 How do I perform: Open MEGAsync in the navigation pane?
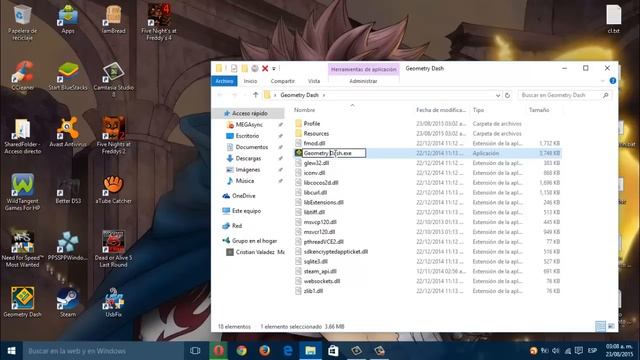coord(249,125)
